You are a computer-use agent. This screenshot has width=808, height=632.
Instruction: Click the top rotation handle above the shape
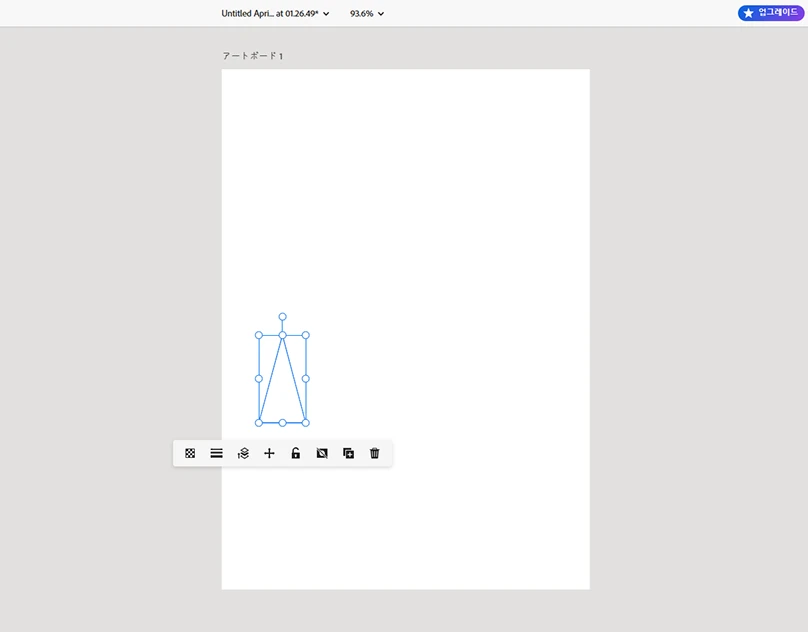pyautogui.click(x=283, y=317)
